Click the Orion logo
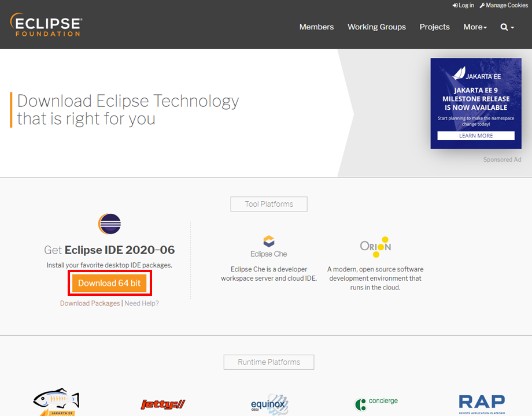532x416 pixels. coord(376,247)
